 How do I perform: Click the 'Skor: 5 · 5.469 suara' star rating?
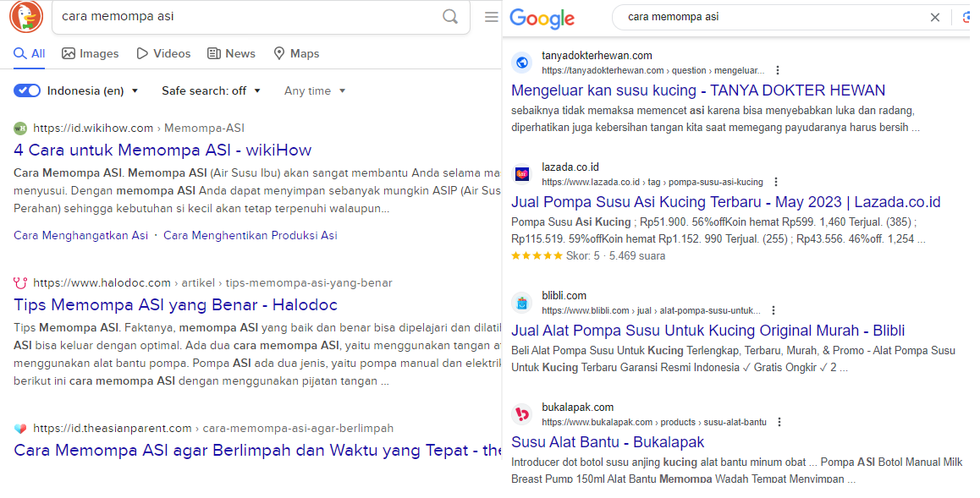pos(588,256)
